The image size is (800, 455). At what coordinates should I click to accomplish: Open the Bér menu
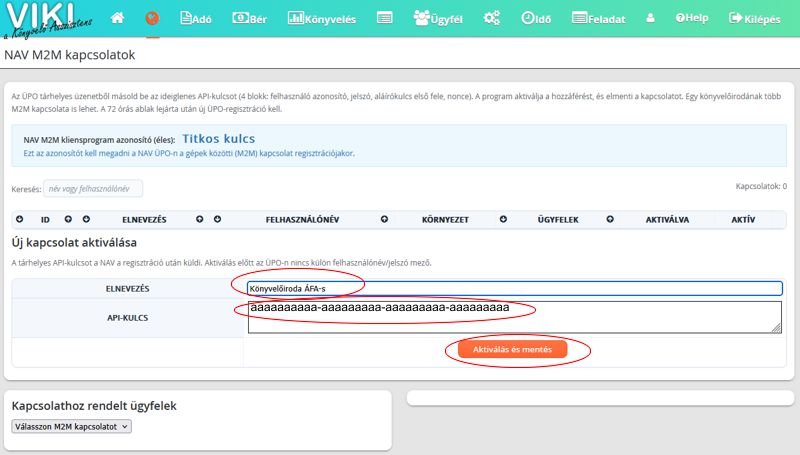[249, 18]
